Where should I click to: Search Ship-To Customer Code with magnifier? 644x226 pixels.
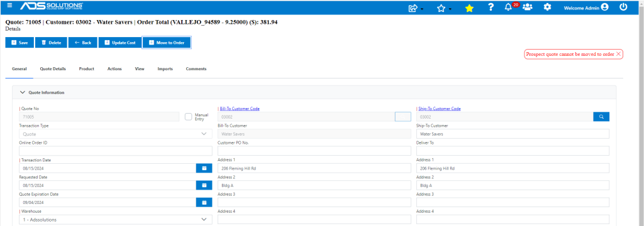pyautogui.click(x=601, y=117)
